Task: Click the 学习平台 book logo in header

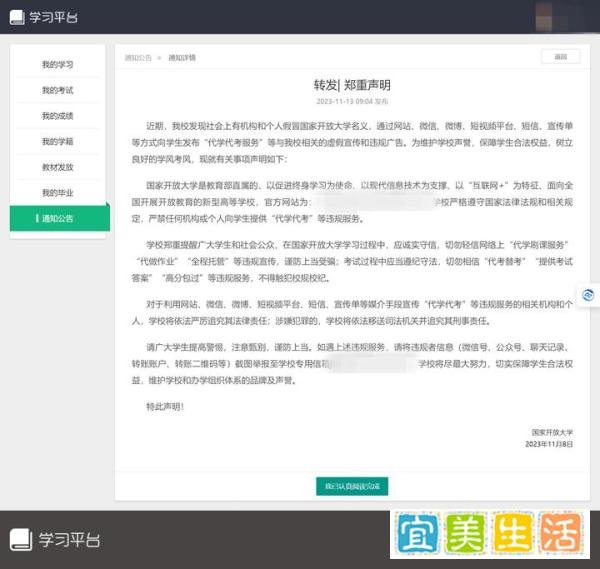Action: pyautogui.click(x=17, y=18)
